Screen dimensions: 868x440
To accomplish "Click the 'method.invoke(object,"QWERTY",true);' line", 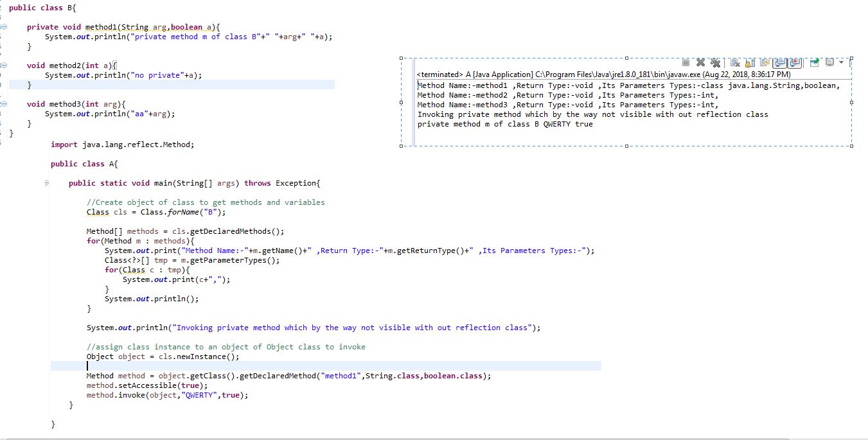I will (167, 395).
